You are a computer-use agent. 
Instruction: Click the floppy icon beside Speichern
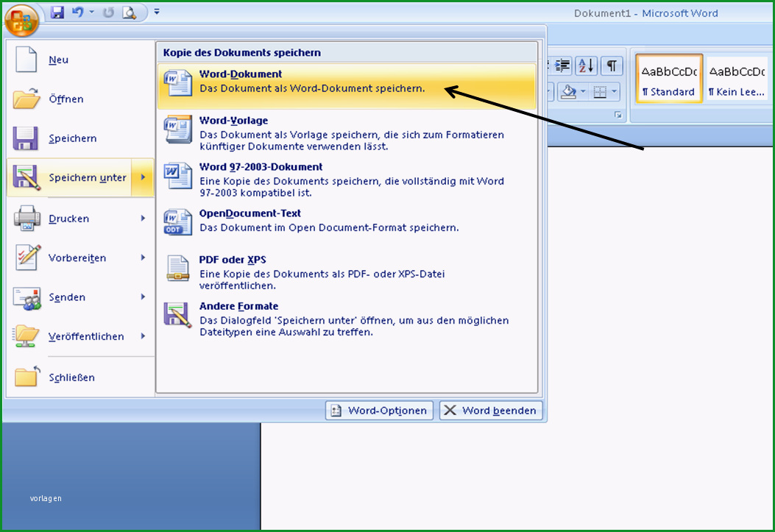(25, 138)
